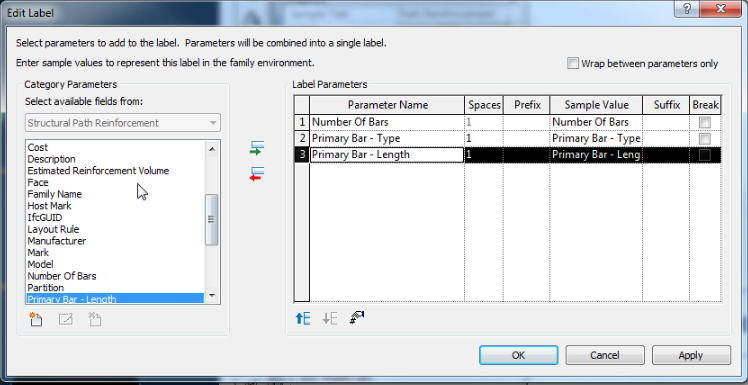Edit Spaces value for Primary Bar - Type

484,139
